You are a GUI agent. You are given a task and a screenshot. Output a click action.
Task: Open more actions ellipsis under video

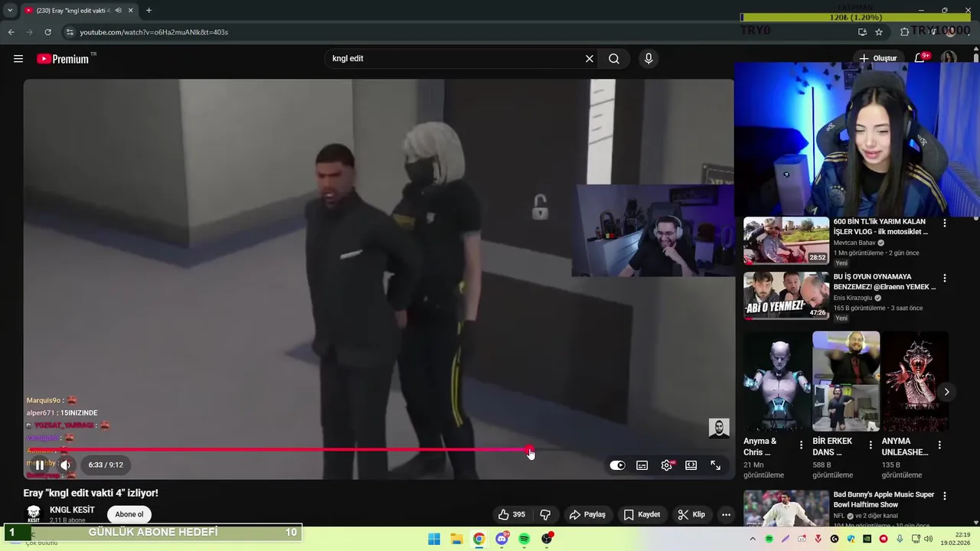click(x=727, y=514)
